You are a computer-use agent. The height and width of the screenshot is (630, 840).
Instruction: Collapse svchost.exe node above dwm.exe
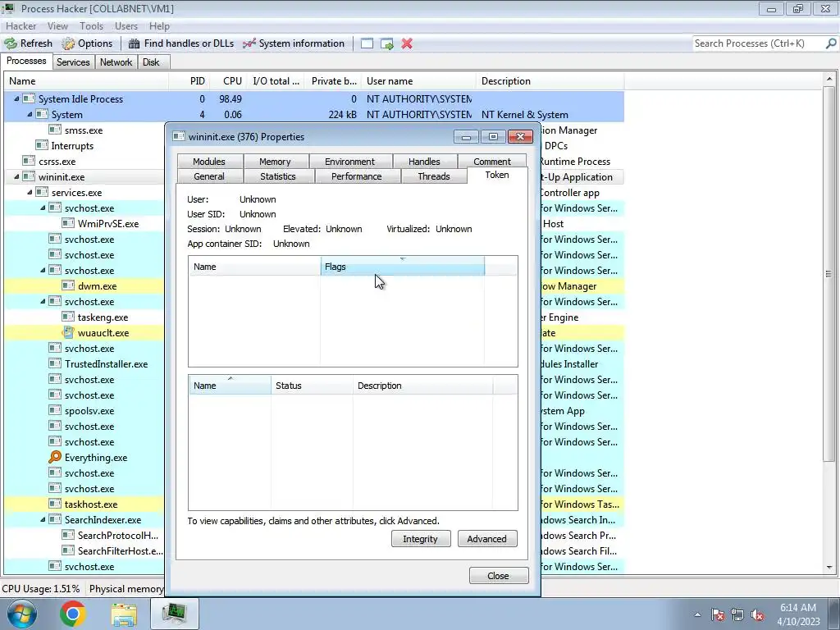click(43, 270)
